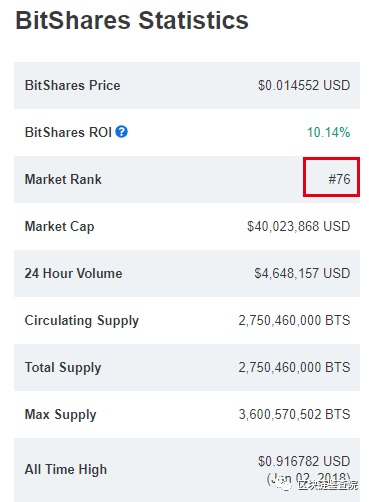
Task: Click the Circulating Supply label
Action: [x=82, y=321]
